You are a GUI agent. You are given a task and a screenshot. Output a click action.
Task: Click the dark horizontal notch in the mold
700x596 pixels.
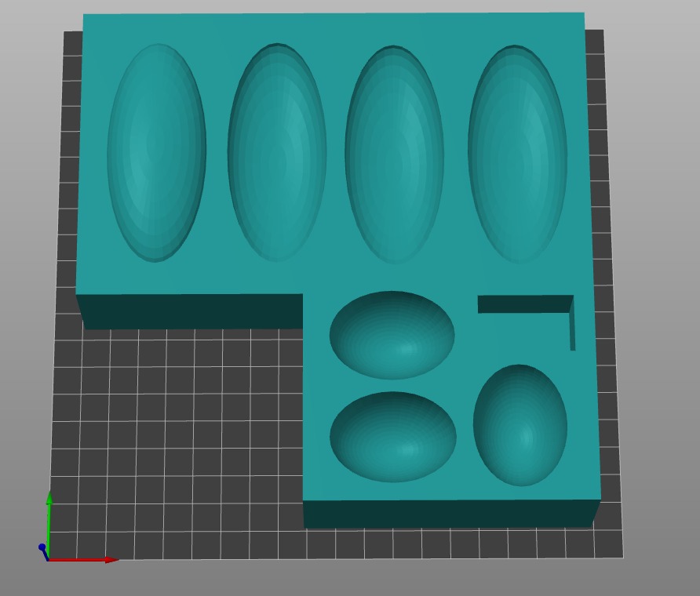click(x=523, y=304)
